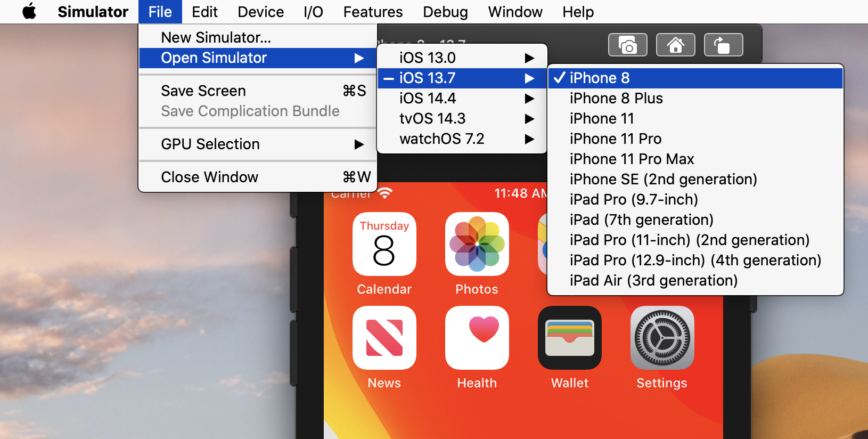Screen dimensions: 868x439
Task: Expand the Open Simulator submenu
Action: (x=258, y=58)
